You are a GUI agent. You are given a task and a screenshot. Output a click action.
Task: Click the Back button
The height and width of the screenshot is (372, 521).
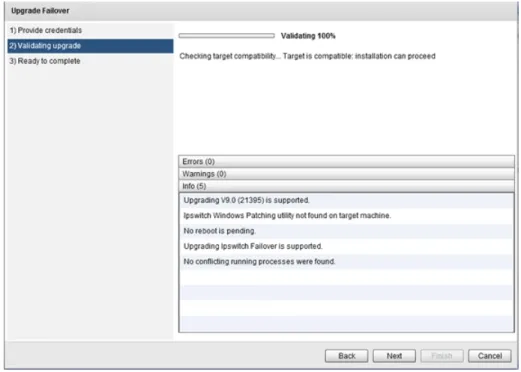[x=346, y=356]
